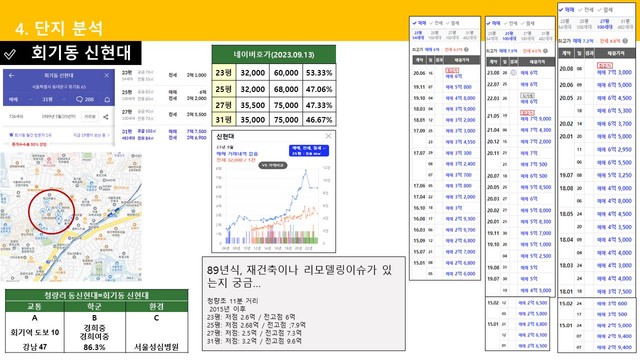This screenshot has width=640, height=360.
Task: Toggle the 월세 check in the 25평 transaction panel
Action: (x=528, y=23)
